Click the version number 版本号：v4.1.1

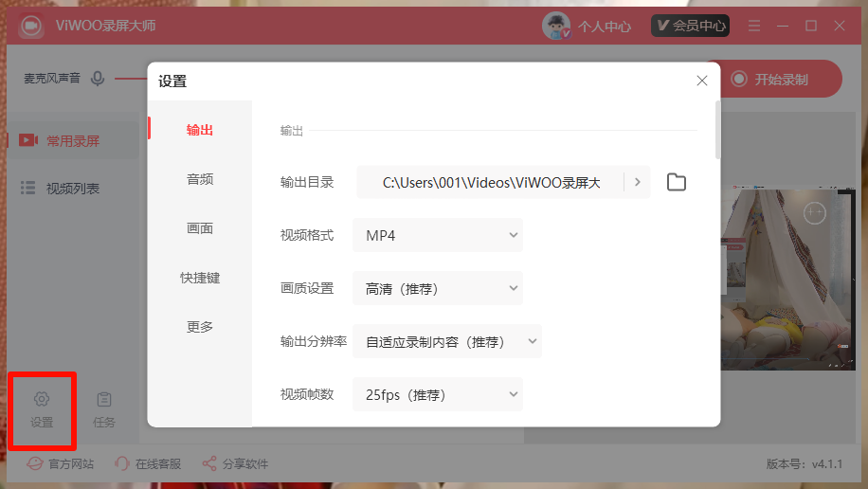point(805,464)
